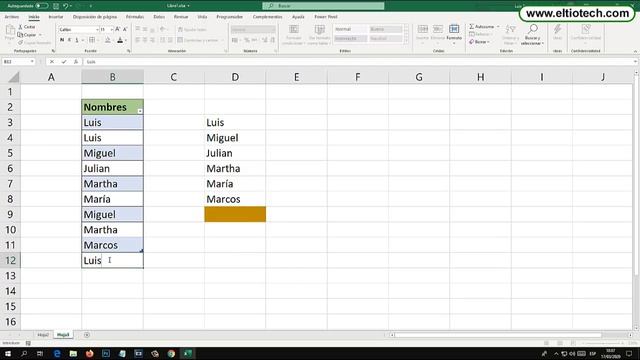This screenshot has height=360, width=640.
Task: Toggle the Autoguardado switch
Action: (42, 6)
